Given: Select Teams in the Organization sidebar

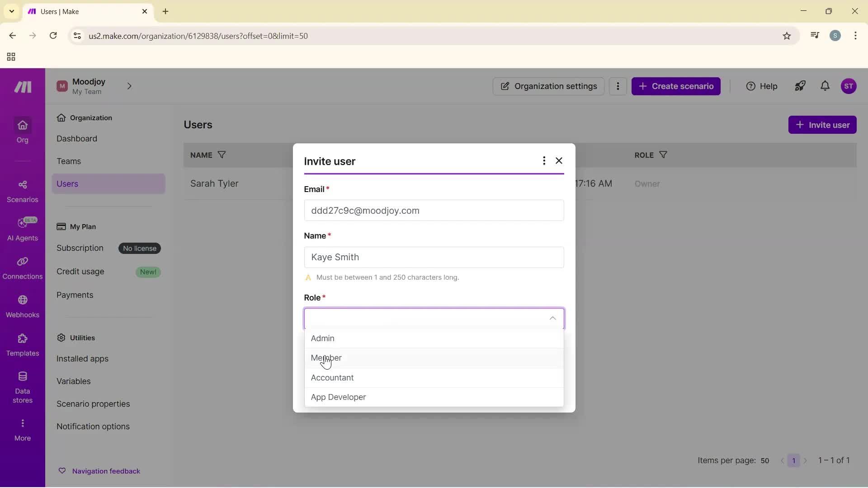Looking at the screenshot, I should tap(69, 161).
